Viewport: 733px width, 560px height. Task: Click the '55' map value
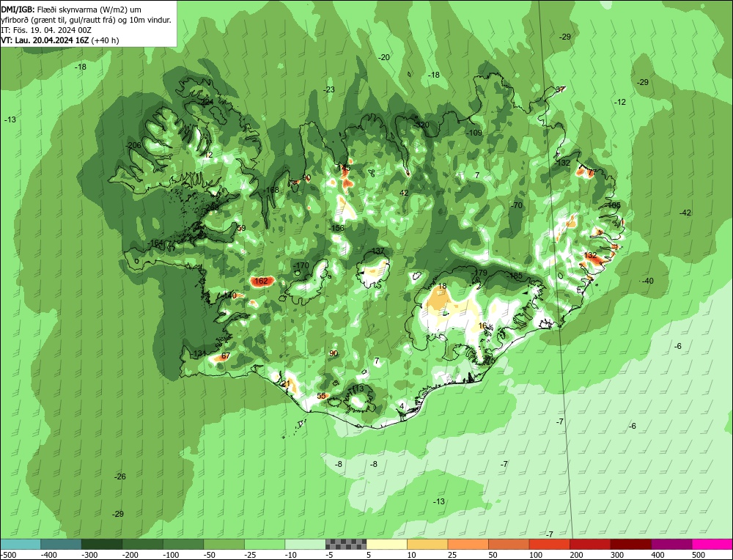tap(321, 396)
